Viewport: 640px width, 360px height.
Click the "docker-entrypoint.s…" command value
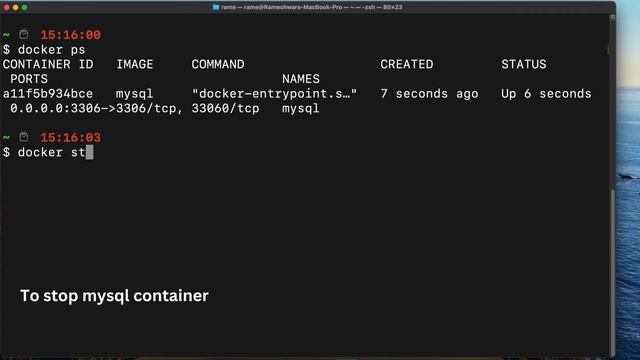(274, 94)
